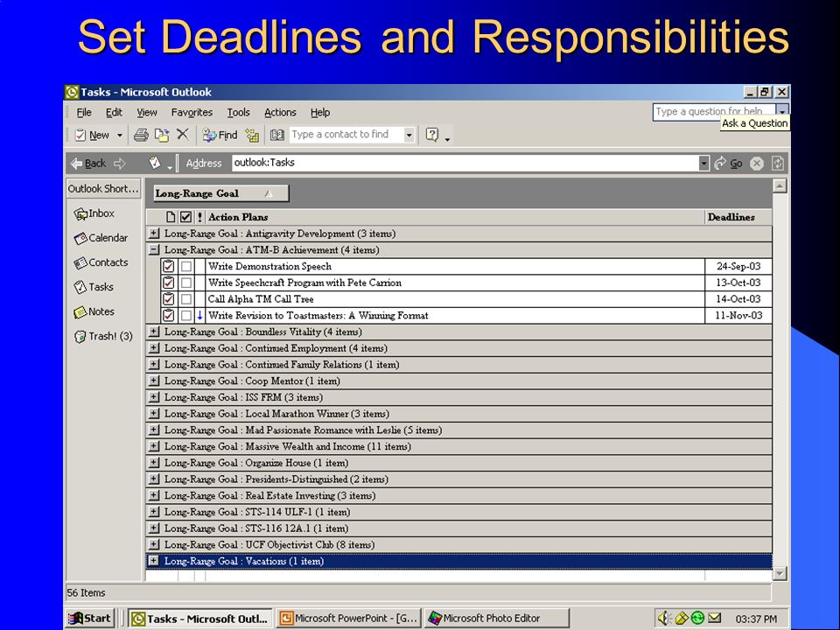Click the Refresh icon in the address bar
The width and height of the screenshot is (840, 630).
[x=778, y=164]
